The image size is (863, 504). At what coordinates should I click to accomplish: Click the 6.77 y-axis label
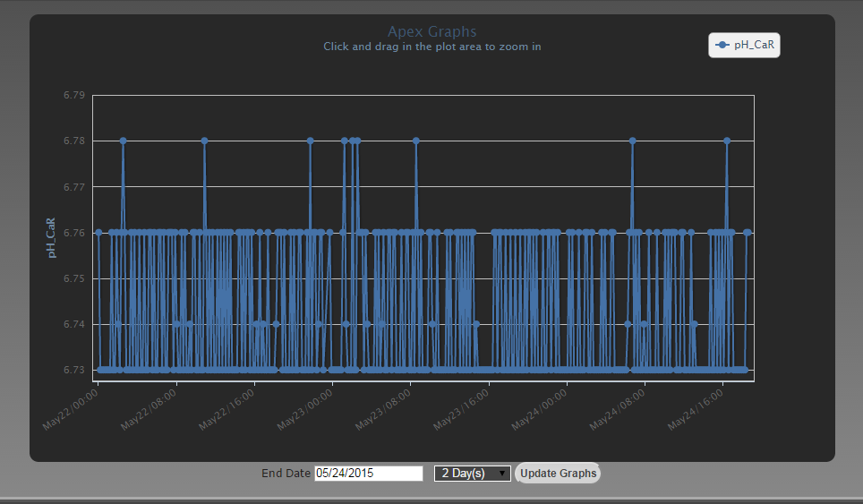[x=74, y=187]
